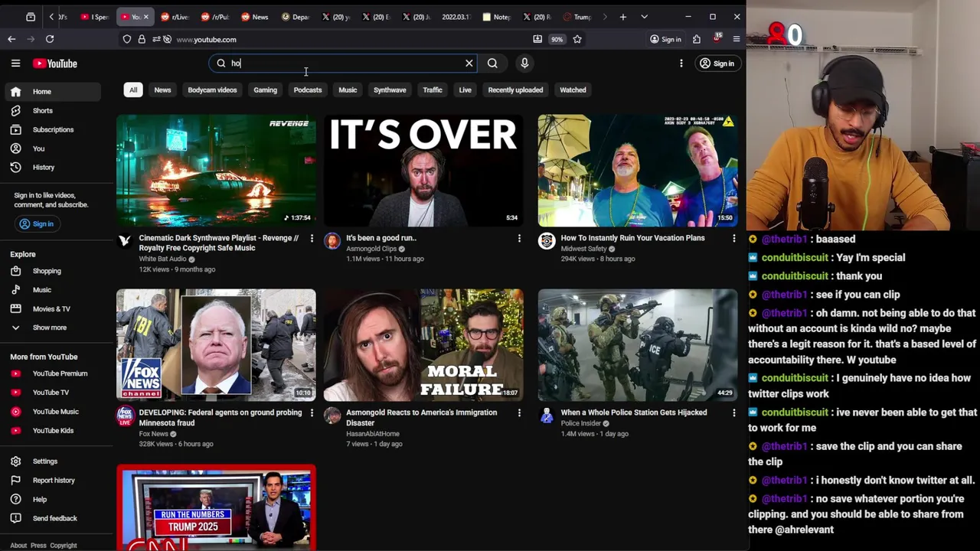
Task: Select the All filter chip
Action: click(x=133, y=90)
